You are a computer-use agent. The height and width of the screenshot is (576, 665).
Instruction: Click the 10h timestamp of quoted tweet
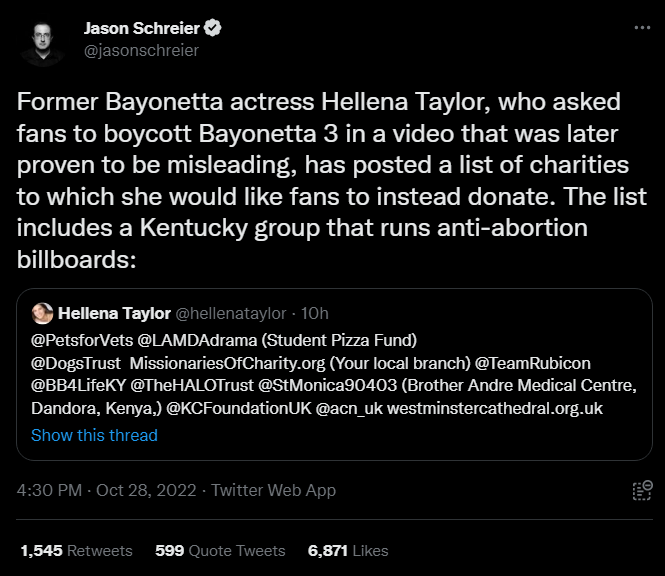coord(315,313)
